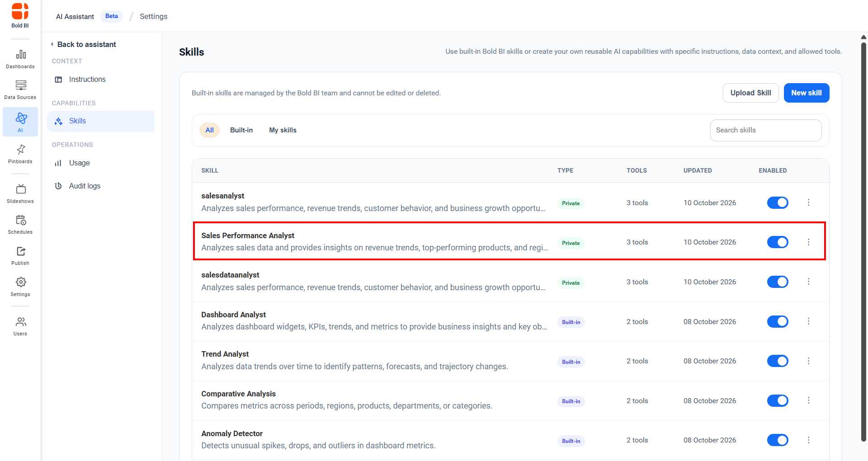Disable the salesanalyst skill toggle
This screenshot has width=868, height=461.
click(778, 202)
